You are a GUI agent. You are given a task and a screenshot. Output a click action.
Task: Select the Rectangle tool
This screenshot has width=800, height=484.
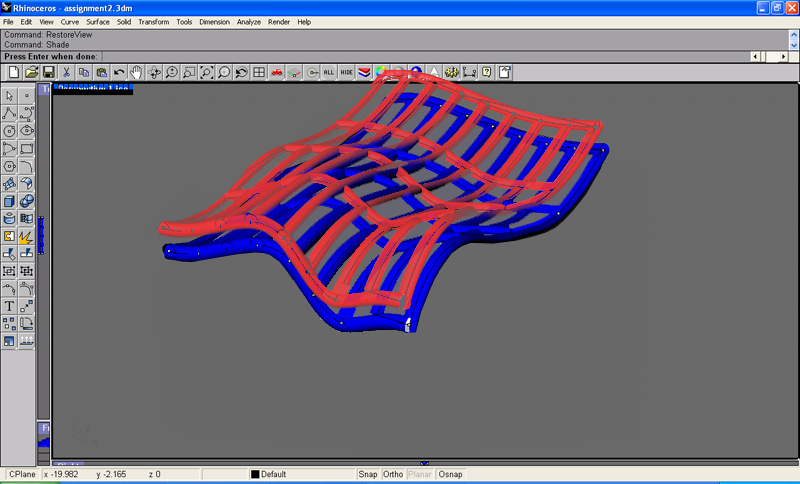click(27, 148)
